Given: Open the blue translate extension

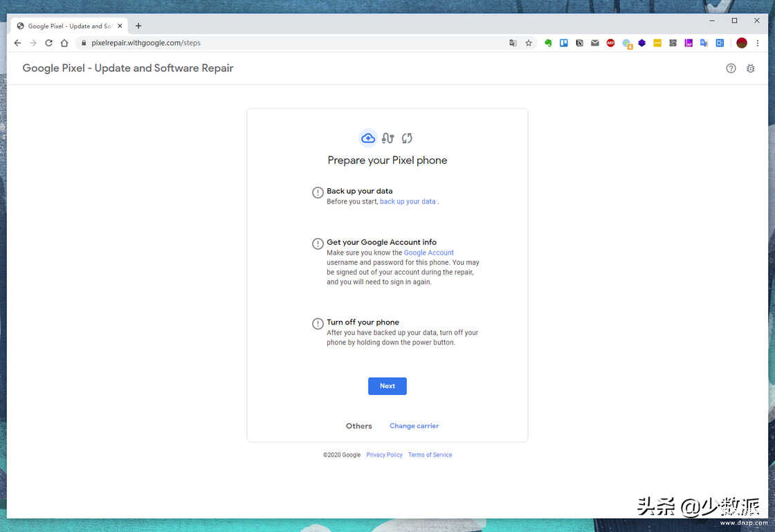Looking at the screenshot, I should click(x=704, y=43).
